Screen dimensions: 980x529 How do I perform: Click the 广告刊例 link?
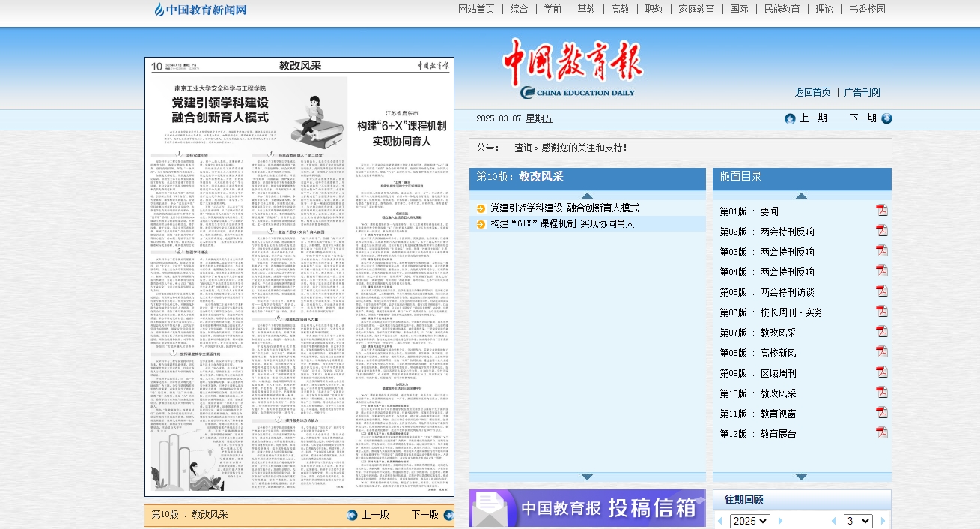[862, 92]
